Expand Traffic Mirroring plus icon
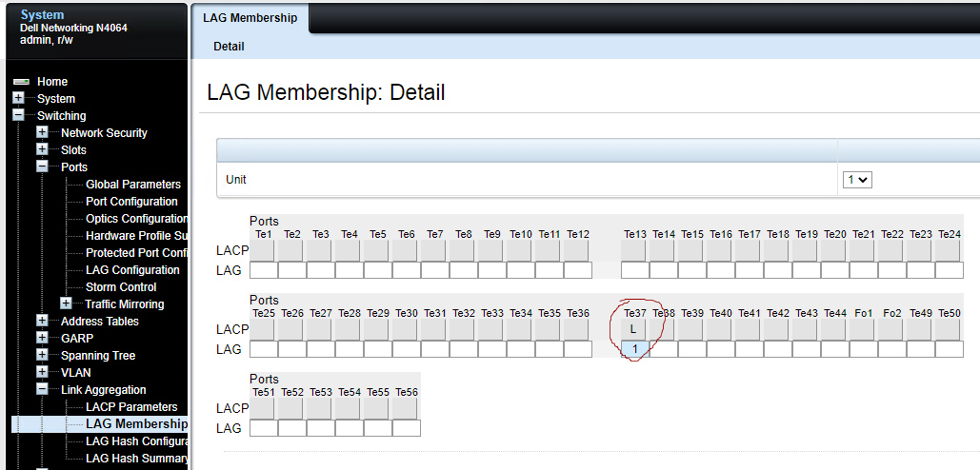The image size is (980, 470). coord(67,304)
